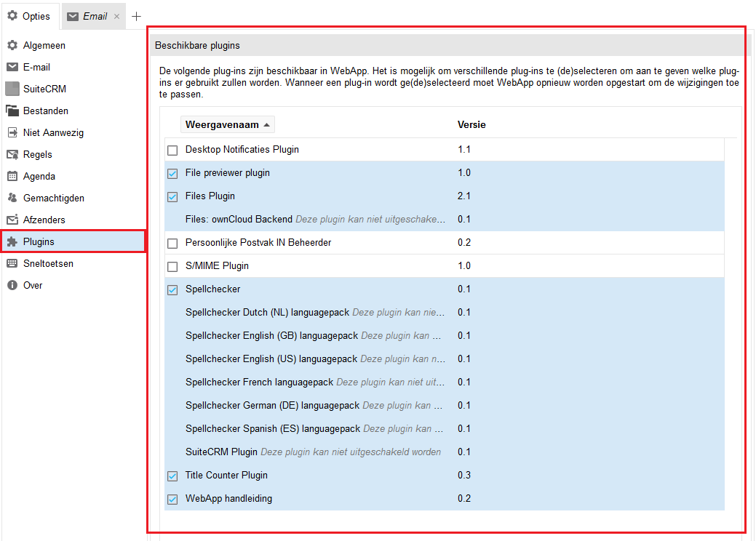
Task: Click the Opties gear icon
Action: pyautogui.click(x=12, y=16)
